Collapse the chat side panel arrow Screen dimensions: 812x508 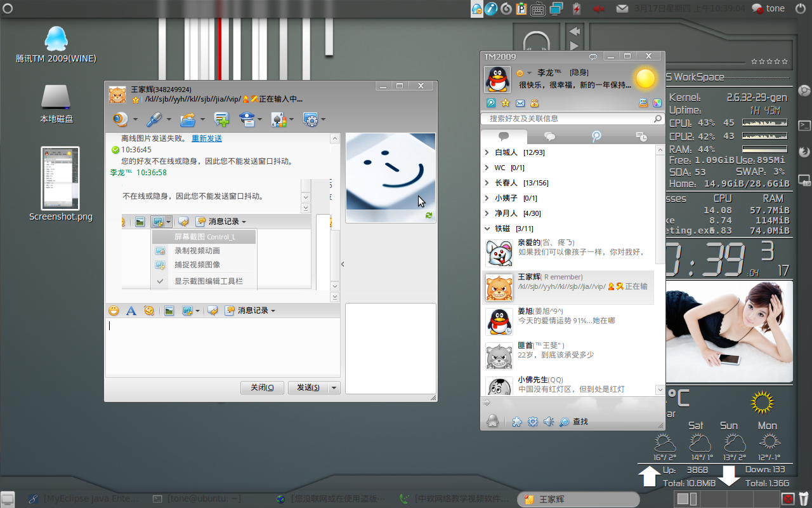click(x=343, y=264)
